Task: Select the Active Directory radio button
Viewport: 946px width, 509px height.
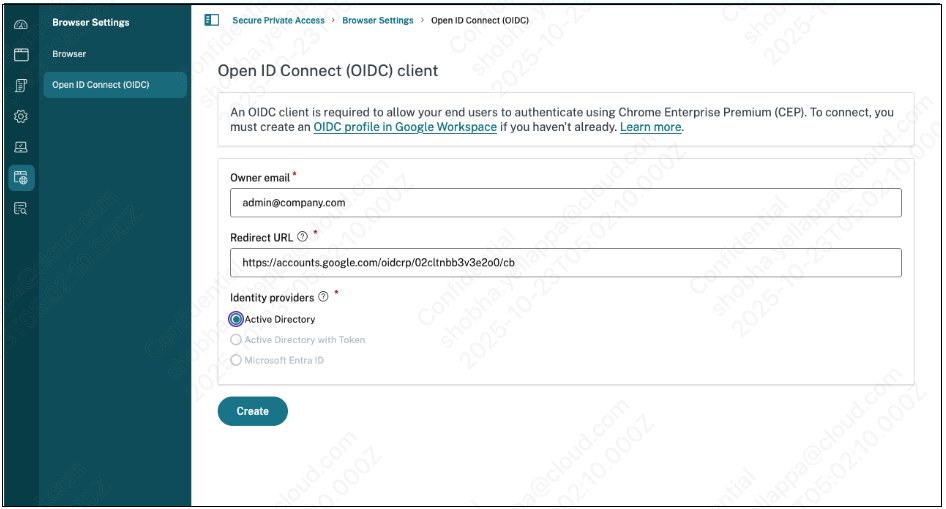Action: [236, 319]
